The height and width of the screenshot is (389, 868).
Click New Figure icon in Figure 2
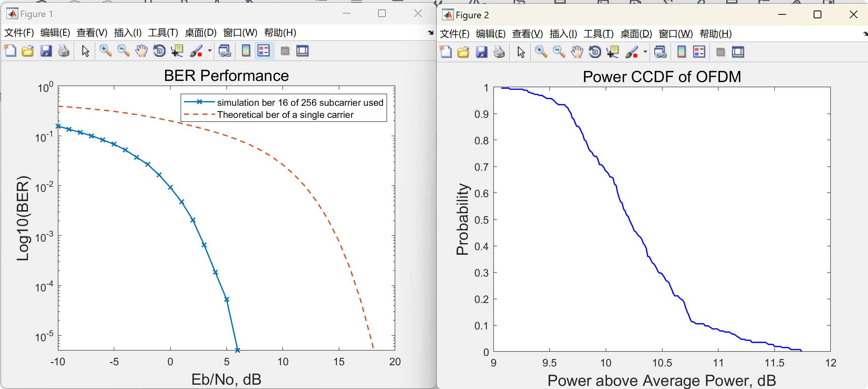click(x=446, y=52)
